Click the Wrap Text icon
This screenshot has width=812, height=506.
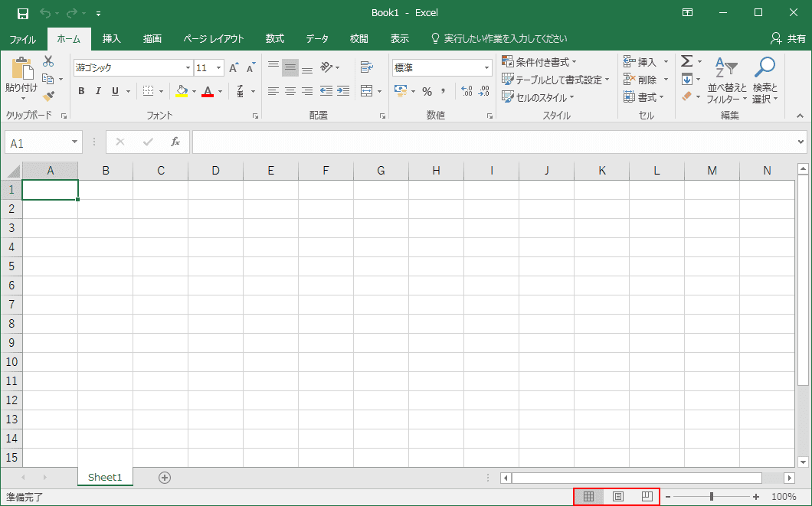367,67
